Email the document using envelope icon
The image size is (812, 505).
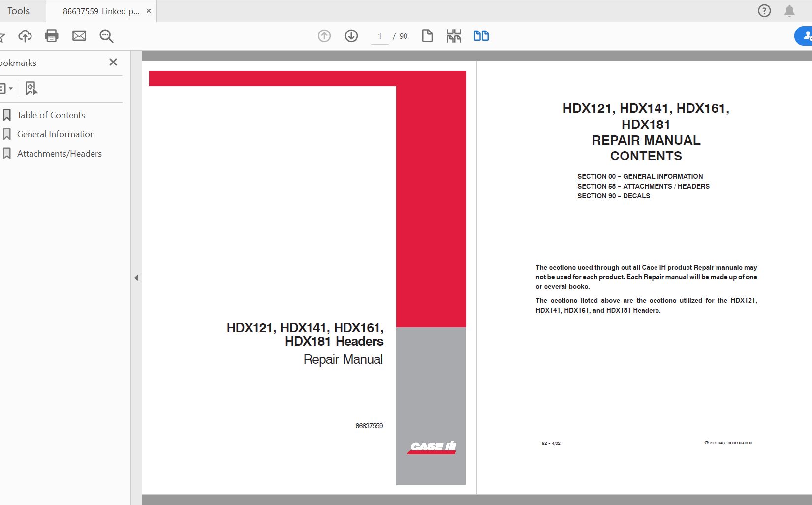coord(79,35)
